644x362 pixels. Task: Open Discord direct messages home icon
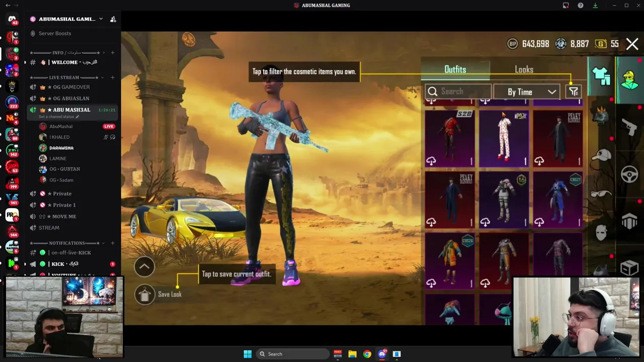click(x=12, y=20)
